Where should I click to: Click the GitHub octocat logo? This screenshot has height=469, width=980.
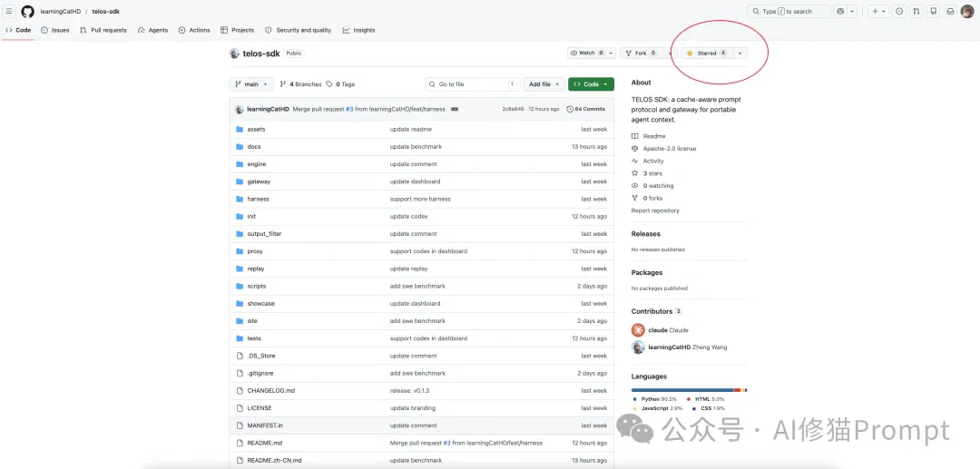[27, 11]
